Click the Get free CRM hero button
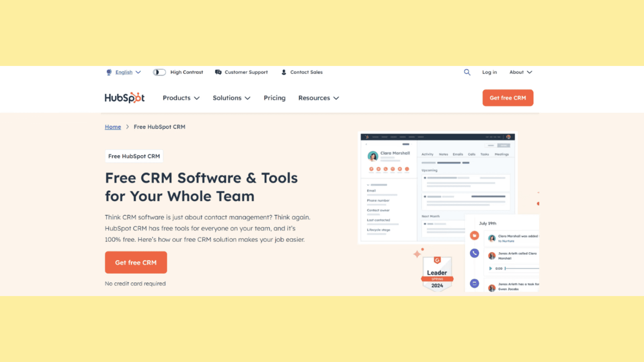 point(136,262)
